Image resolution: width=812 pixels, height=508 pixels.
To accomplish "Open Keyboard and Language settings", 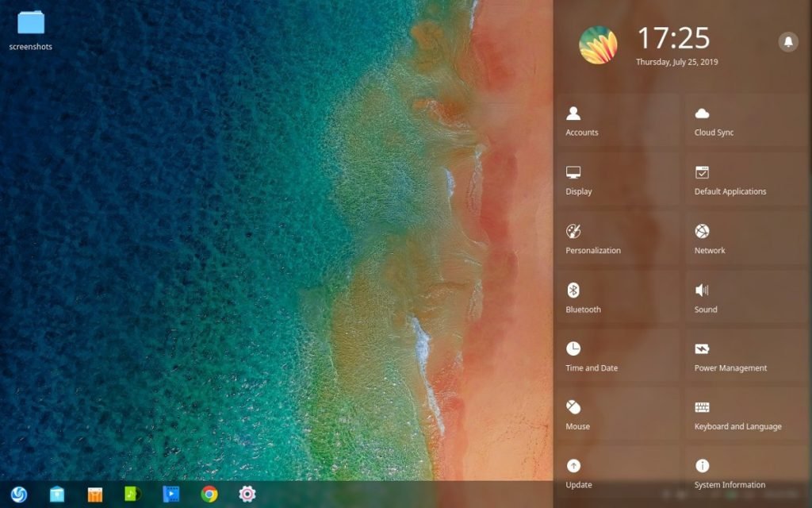I will pyautogui.click(x=746, y=416).
